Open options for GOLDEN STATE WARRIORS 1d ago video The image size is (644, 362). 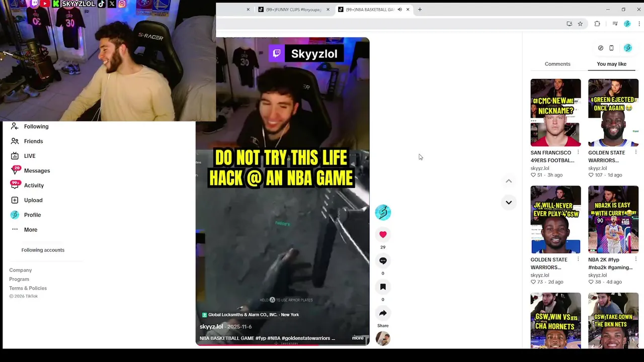(x=635, y=152)
